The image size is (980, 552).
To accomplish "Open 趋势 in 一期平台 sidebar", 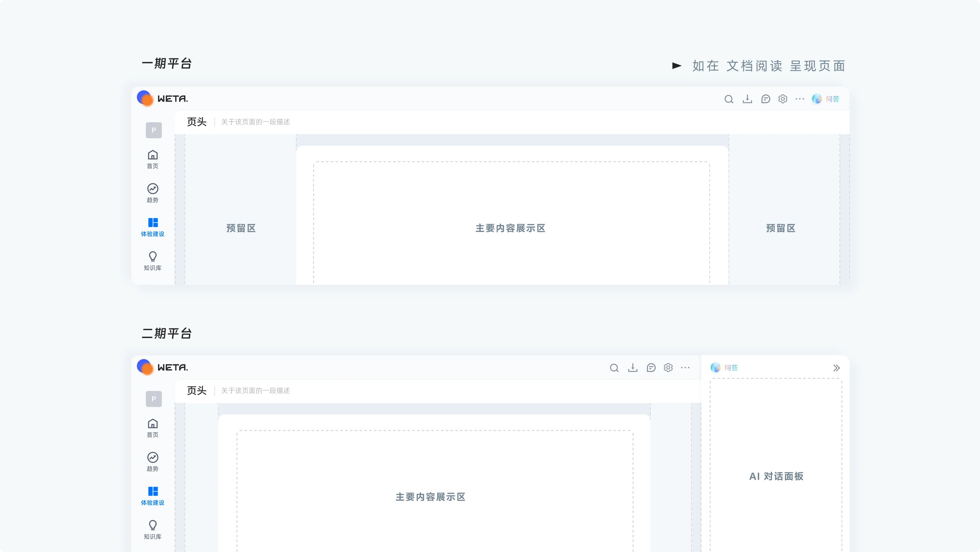I will (152, 193).
